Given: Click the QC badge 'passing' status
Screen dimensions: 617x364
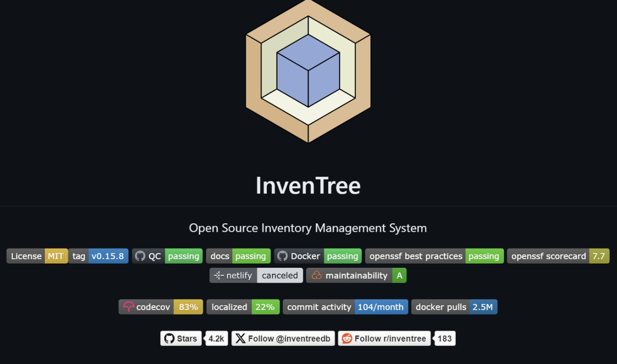Looking at the screenshot, I should 184,256.
